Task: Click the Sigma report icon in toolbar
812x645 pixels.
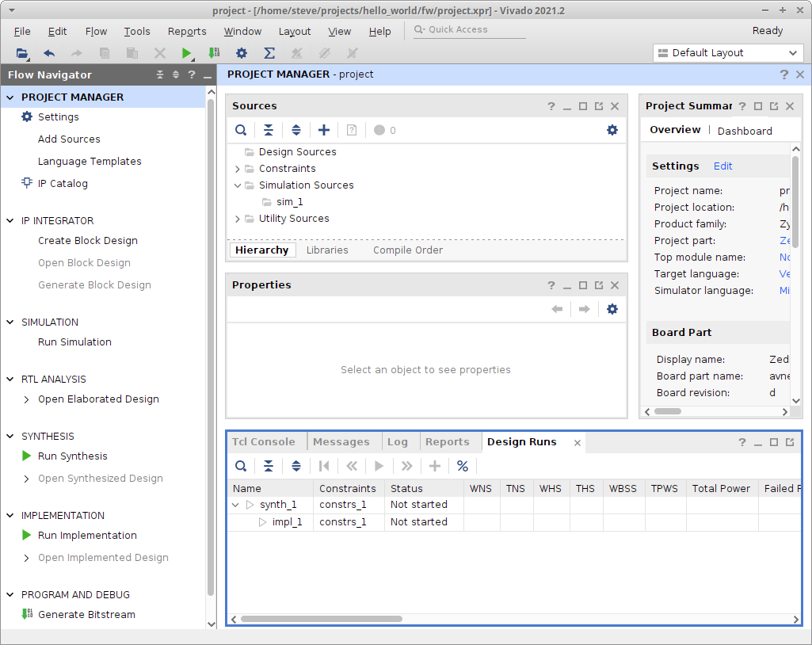Action: point(269,53)
